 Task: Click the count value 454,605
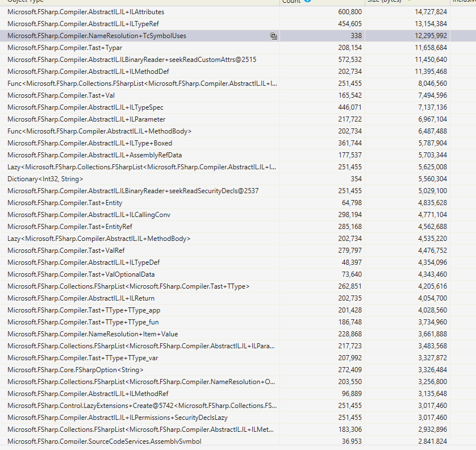[350, 24]
